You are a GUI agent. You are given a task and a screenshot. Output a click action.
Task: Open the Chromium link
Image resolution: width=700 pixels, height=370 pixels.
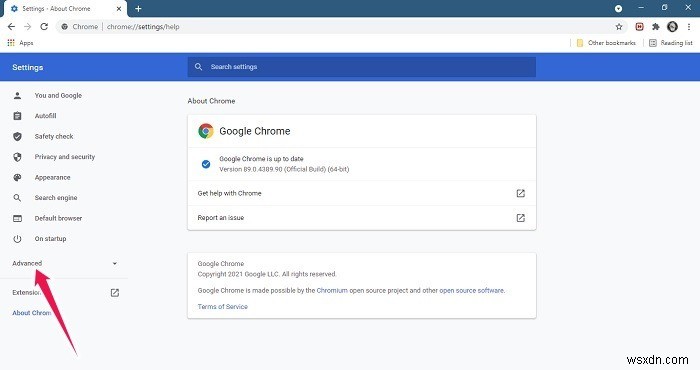click(x=332, y=291)
